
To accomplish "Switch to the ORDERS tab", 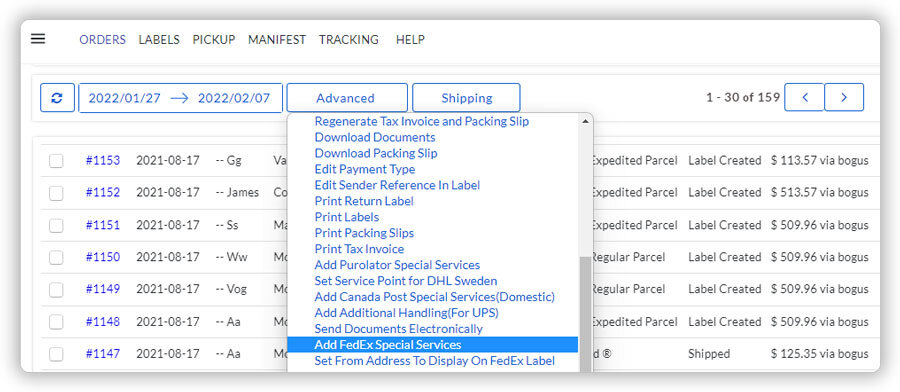I will pos(102,40).
